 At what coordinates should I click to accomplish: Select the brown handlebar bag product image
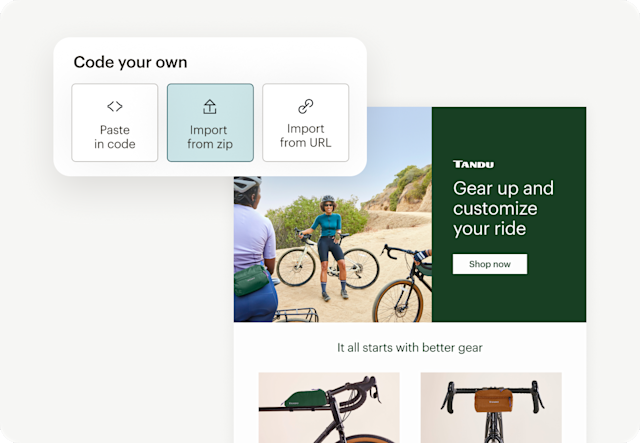pyautogui.click(x=491, y=407)
